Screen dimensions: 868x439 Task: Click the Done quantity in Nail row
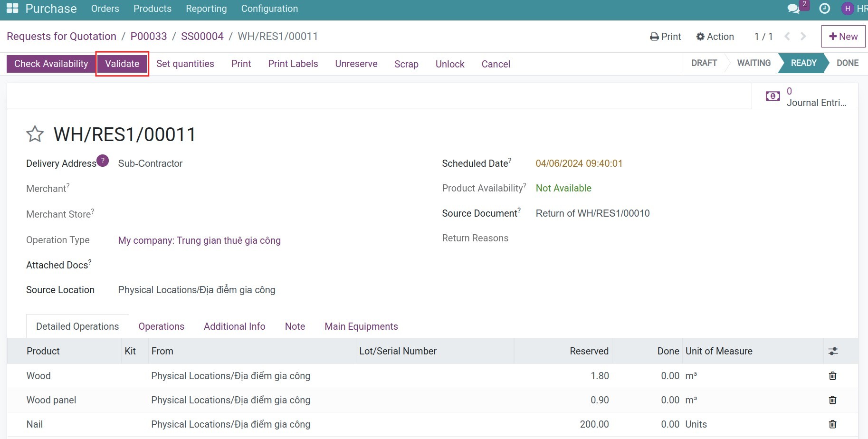tap(670, 424)
